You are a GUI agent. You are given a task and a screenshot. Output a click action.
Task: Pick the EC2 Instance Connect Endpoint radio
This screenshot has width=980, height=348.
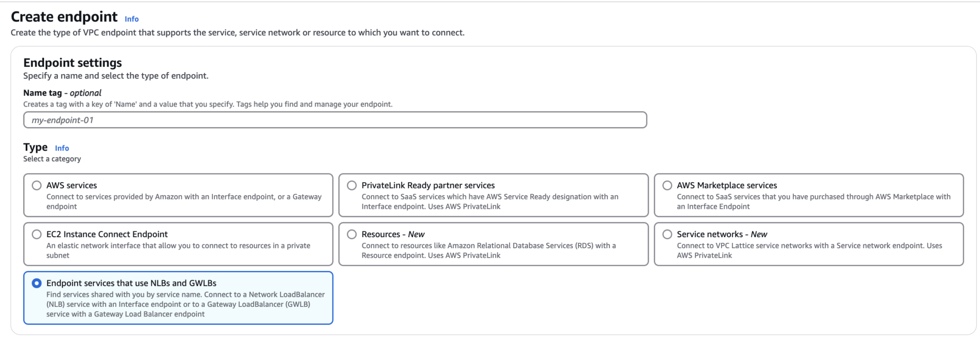point(36,234)
